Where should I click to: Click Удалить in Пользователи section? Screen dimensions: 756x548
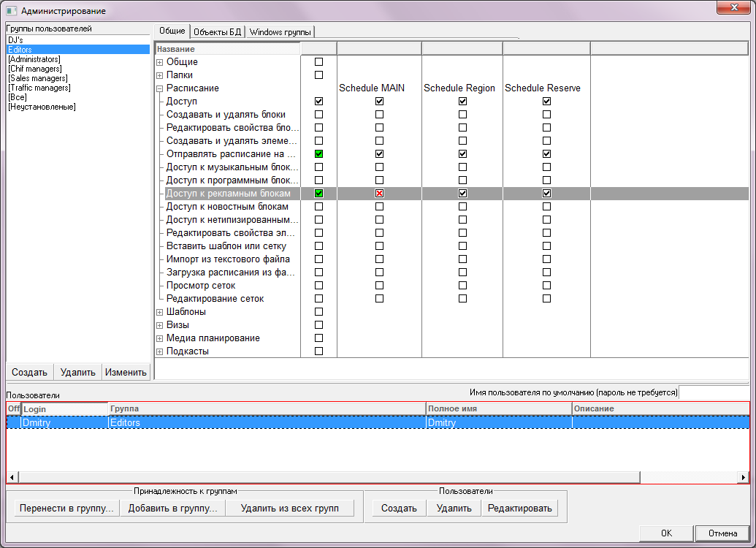tap(454, 509)
